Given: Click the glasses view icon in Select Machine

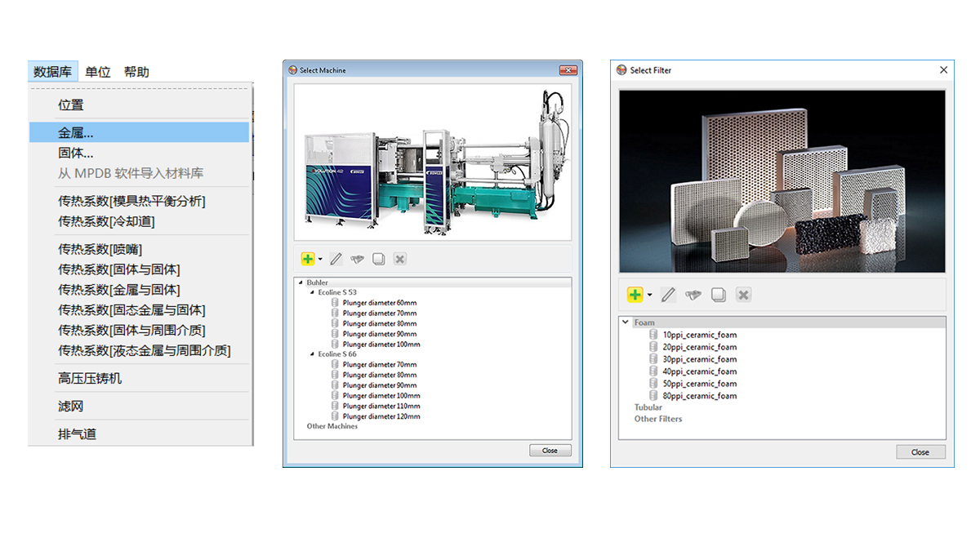Looking at the screenshot, I should [x=357, y=259].
